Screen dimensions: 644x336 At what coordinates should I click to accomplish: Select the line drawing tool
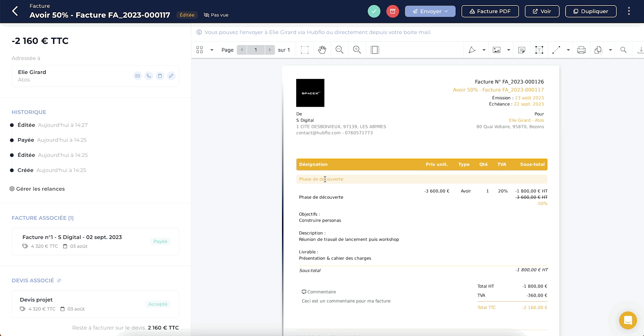tap(556, 50)
